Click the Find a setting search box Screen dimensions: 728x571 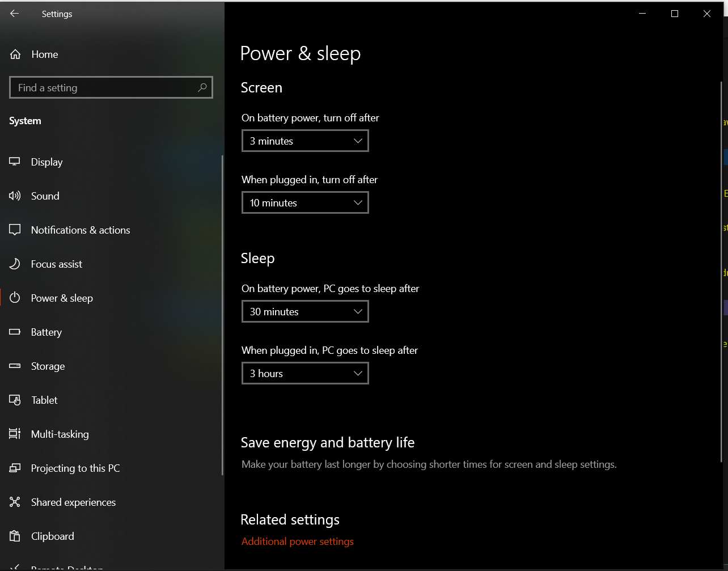click(111, 87)
